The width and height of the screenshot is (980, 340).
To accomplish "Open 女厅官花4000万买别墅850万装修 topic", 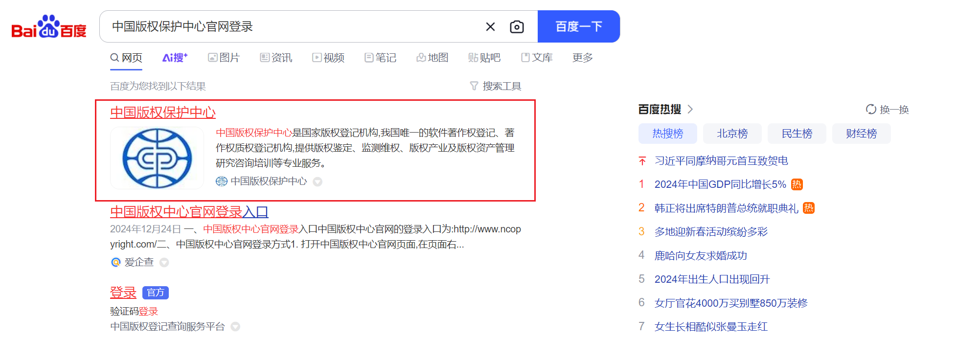I will coord(731,303).
